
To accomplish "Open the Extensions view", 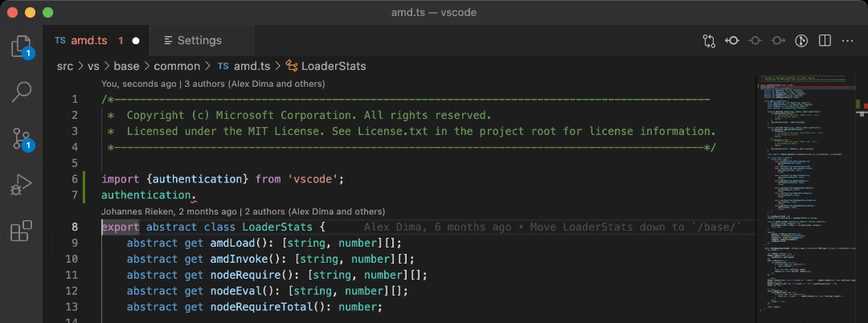I will pyautogui.click(x=22, y=231).
